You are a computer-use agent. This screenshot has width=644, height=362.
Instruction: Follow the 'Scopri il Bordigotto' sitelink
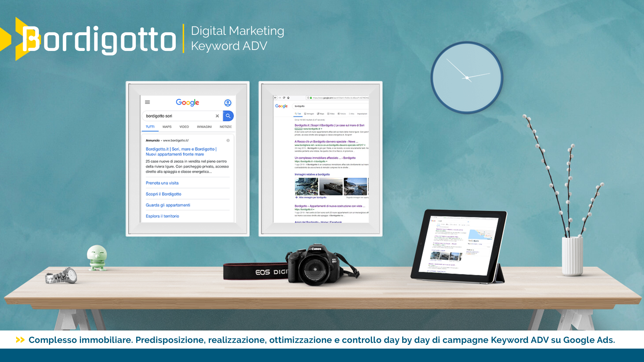tap(163, 194)
